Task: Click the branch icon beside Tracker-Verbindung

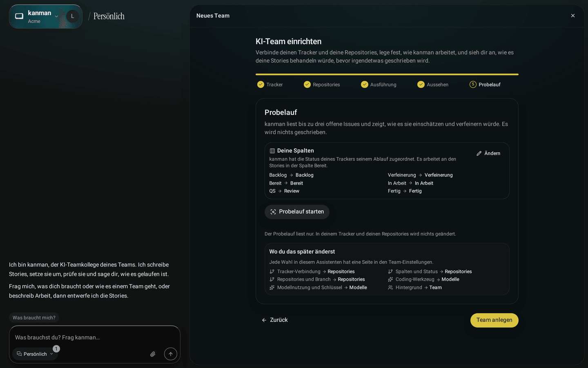Action: pyautogui.click(x=272, y=272)
